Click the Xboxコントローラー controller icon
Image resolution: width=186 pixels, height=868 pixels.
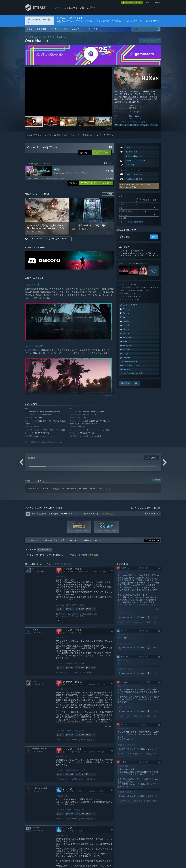click(122, 175)
